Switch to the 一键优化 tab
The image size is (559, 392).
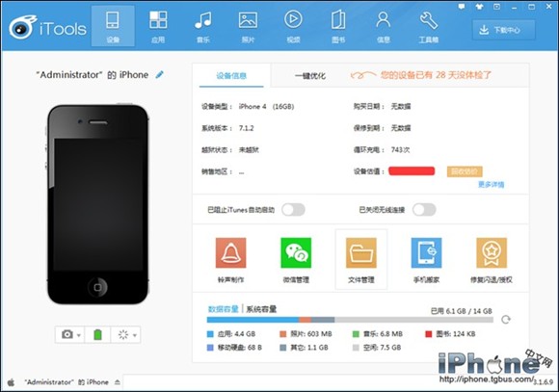310,75
